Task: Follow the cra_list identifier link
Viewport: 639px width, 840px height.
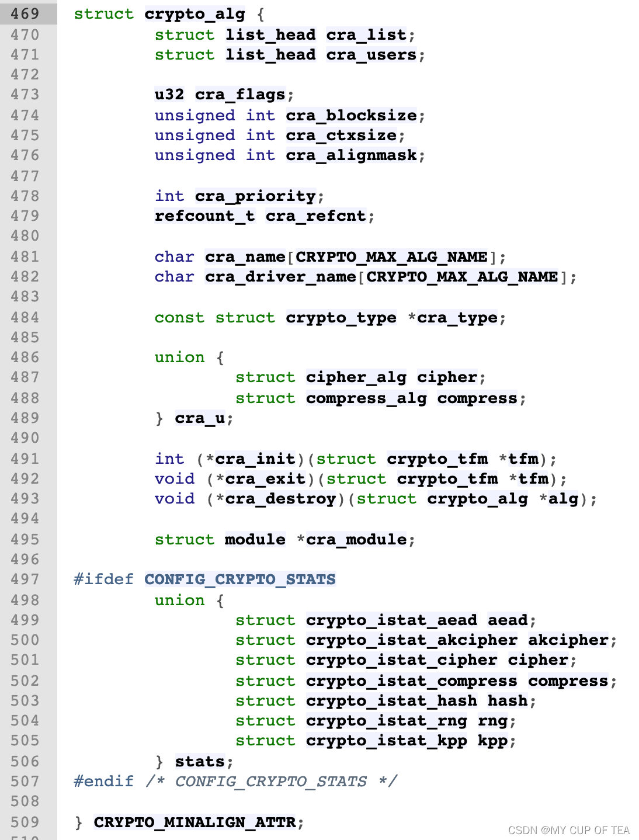Action: (366, 35)
